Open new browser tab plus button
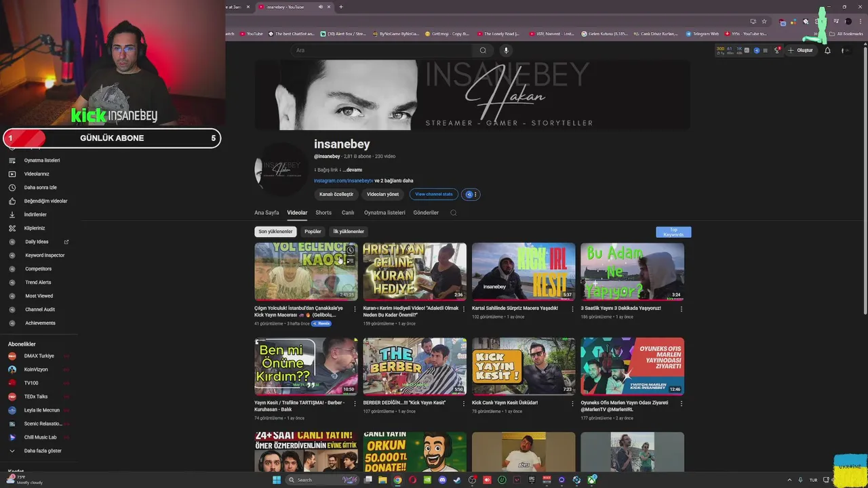The width and height of the screenshot is (868, 488). click(340, 7)
